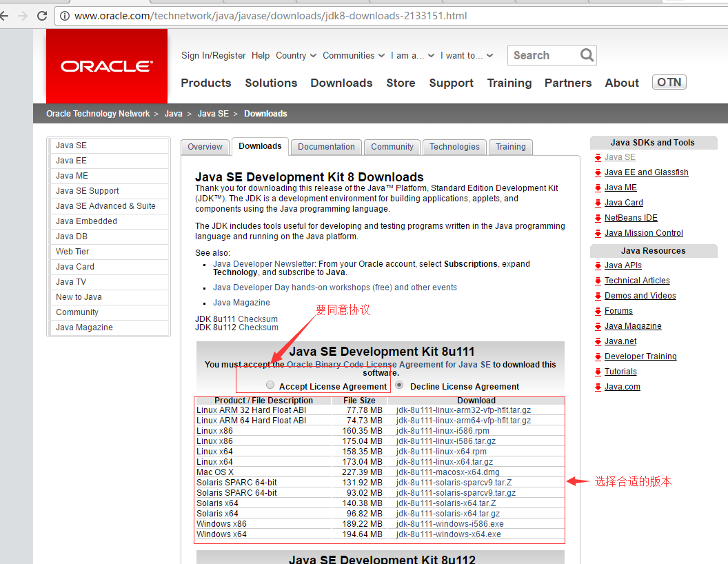728x564 pixels.
Task: Click Oracle Technology Network breadcrumb
Action: click(x=98, y=114)
